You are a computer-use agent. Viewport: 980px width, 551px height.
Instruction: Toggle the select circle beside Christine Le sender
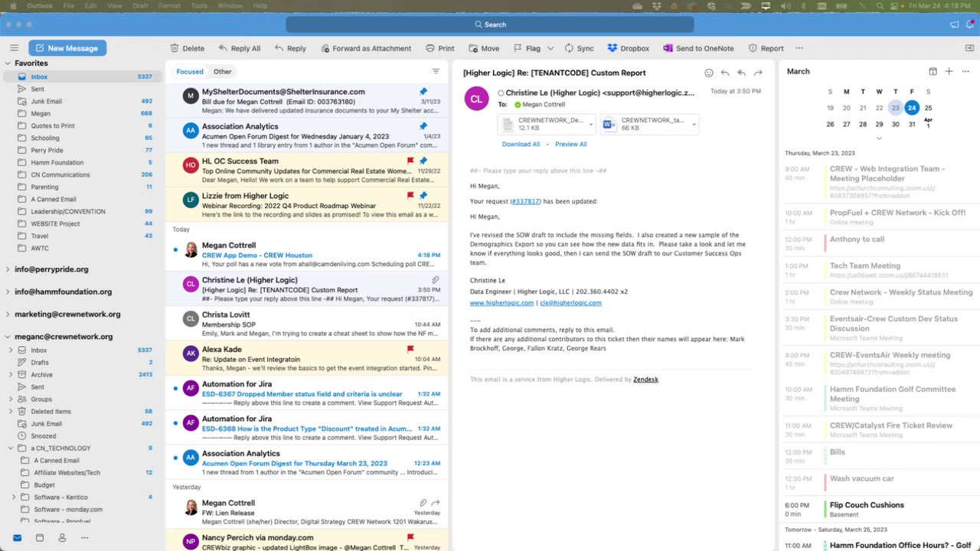coord(501,93)
